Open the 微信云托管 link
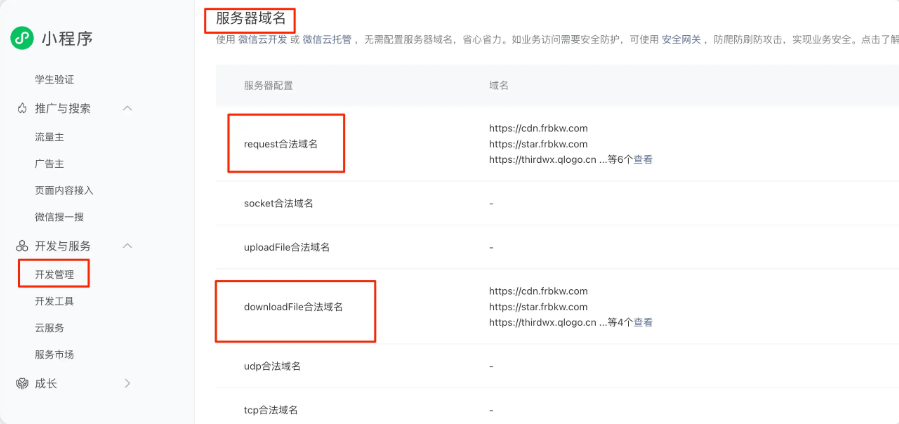 tap(327, 40)
